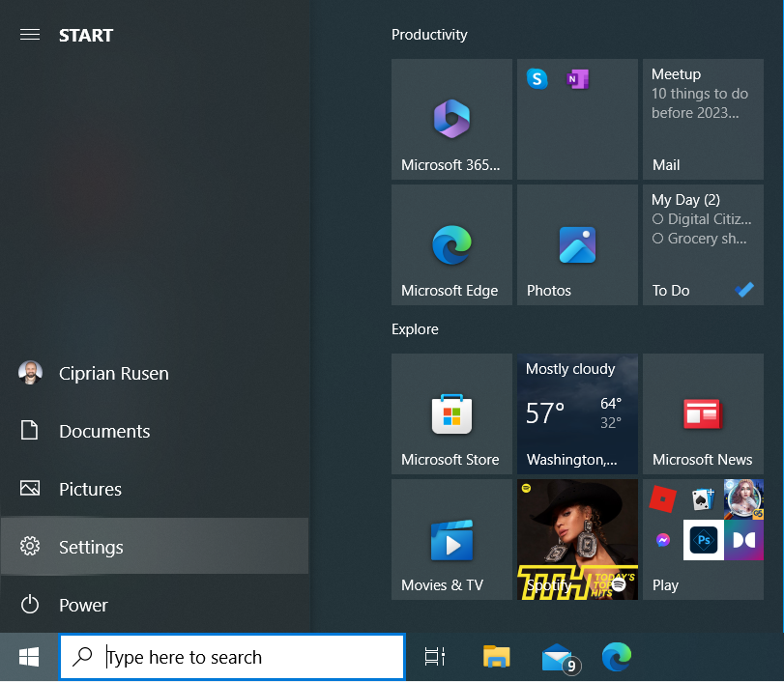Open Settings from Start menu
Image resolution: width=784 pixels, height=682 pixels.
[155, 546]
